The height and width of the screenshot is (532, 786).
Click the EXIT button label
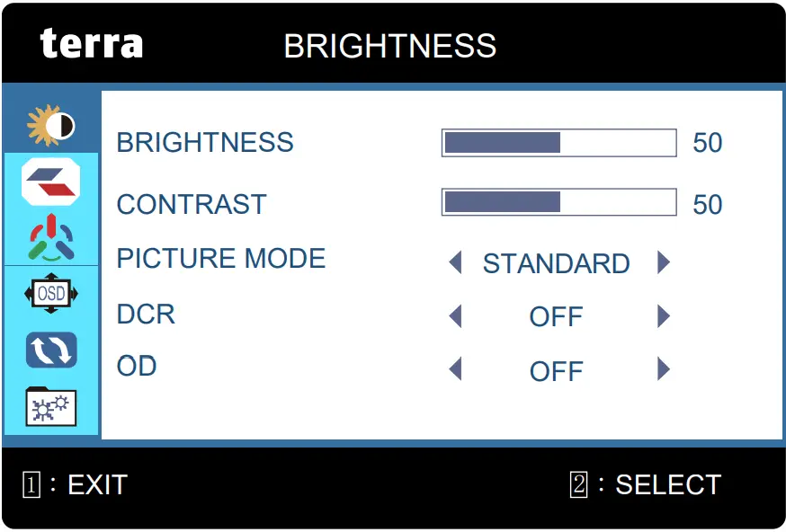(97, 485)
